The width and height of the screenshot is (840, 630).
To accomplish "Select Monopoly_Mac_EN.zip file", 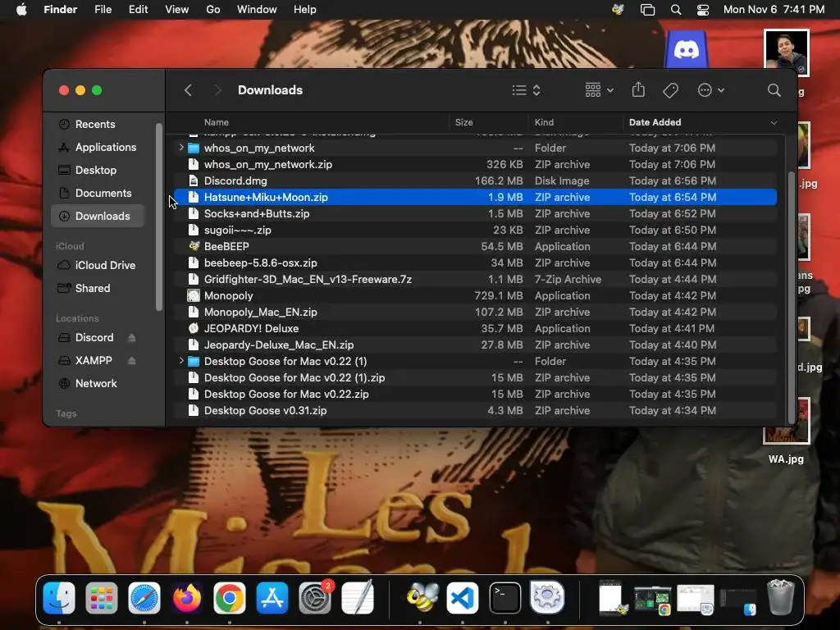I will click(475, 313).
